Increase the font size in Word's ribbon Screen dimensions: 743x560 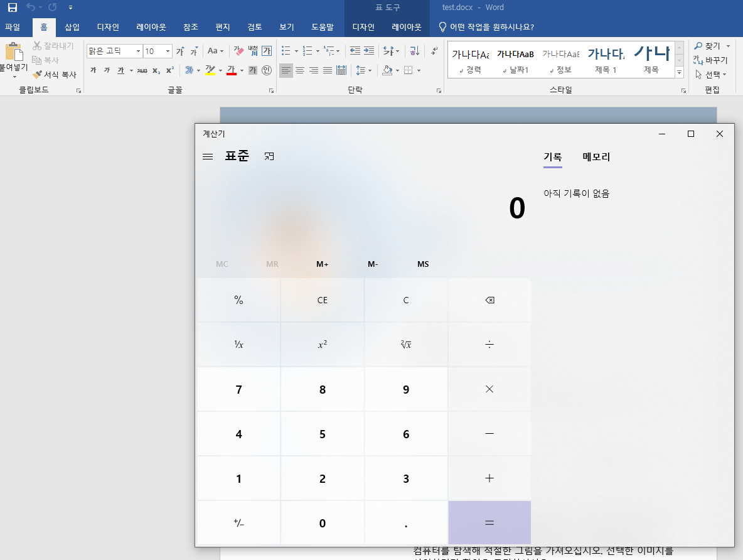tap(180, 51)
